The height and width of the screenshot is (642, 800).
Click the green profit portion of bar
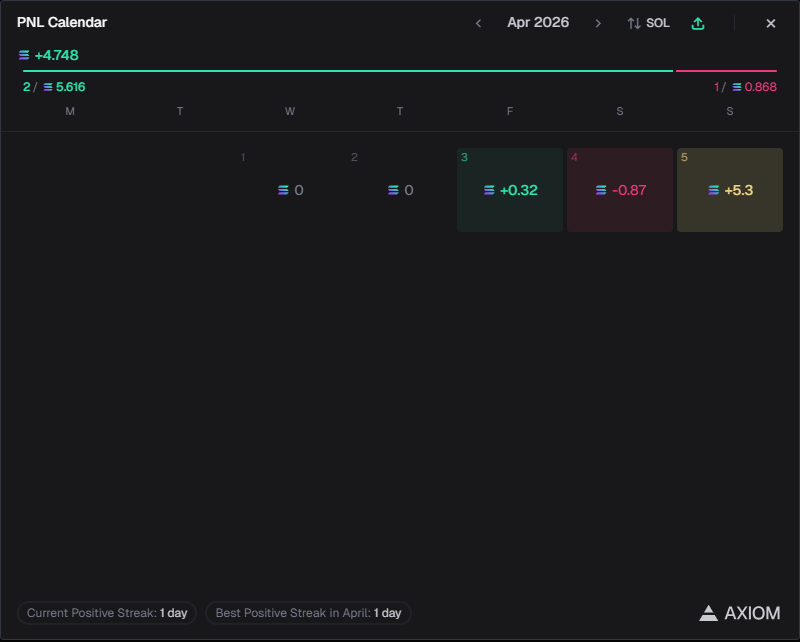tap(348, 71)
